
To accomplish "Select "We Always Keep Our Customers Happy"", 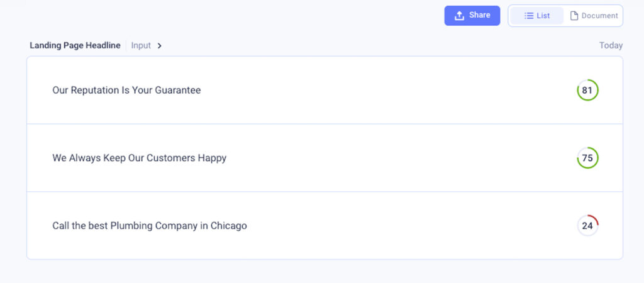I will (139, 158).
